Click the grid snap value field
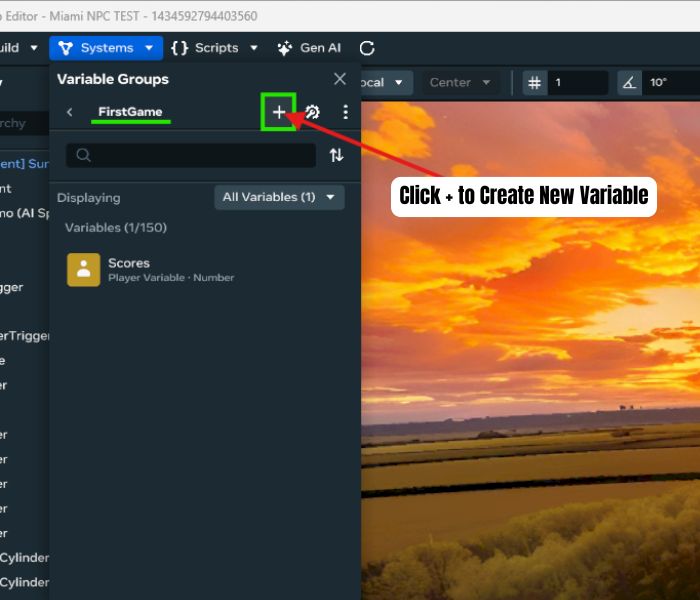The width and height of the screenshot is (700, 600). pos(577,83)
